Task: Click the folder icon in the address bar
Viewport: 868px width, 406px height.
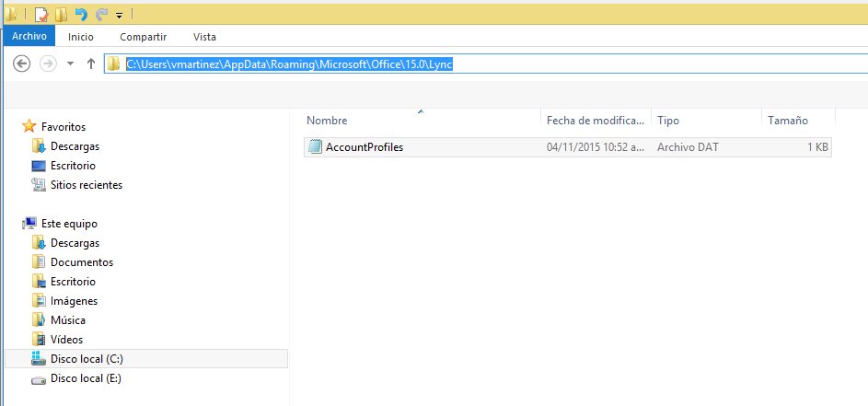Action: pyautogui.click(x=113, y=64)
